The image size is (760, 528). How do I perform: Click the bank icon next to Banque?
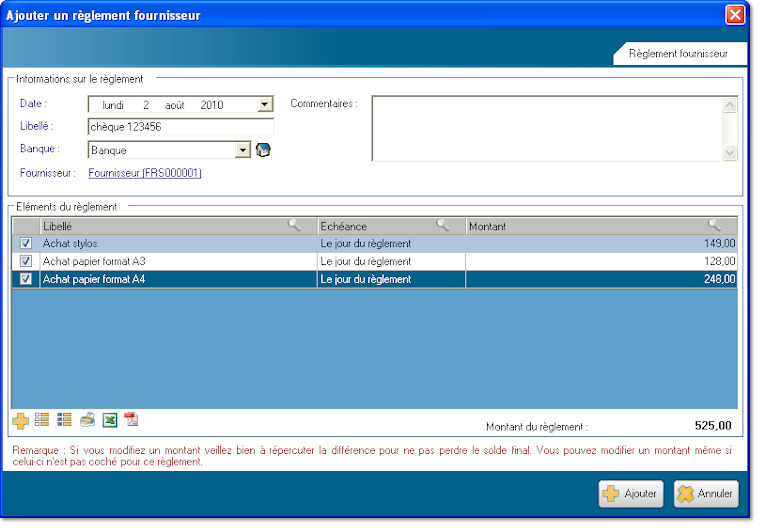[x=264, y=150]
